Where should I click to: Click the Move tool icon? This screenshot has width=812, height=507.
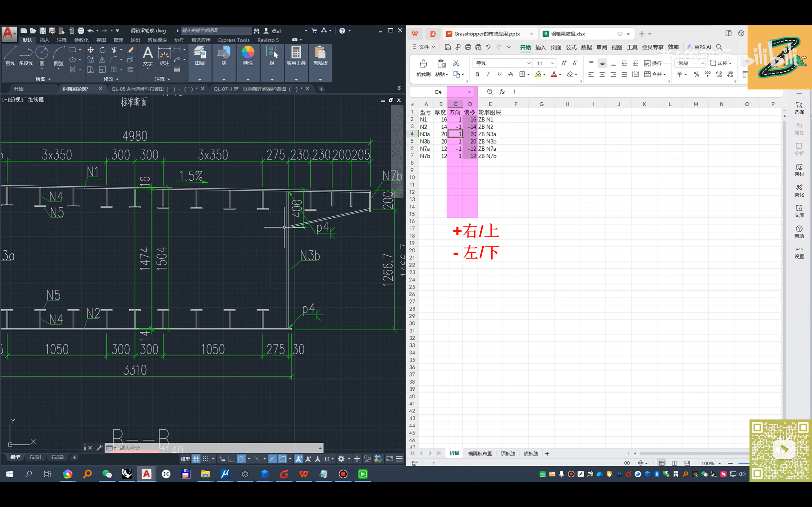(x=91, y=50)
